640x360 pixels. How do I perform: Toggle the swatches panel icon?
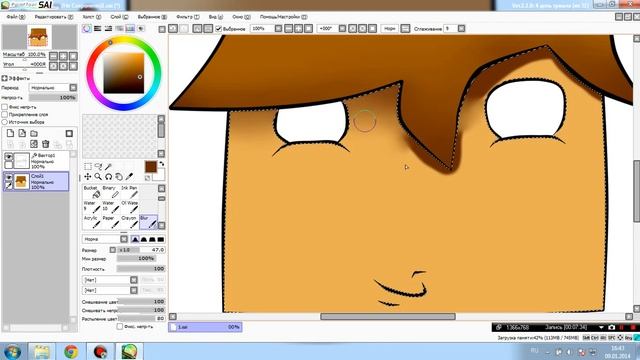point(130,29)
